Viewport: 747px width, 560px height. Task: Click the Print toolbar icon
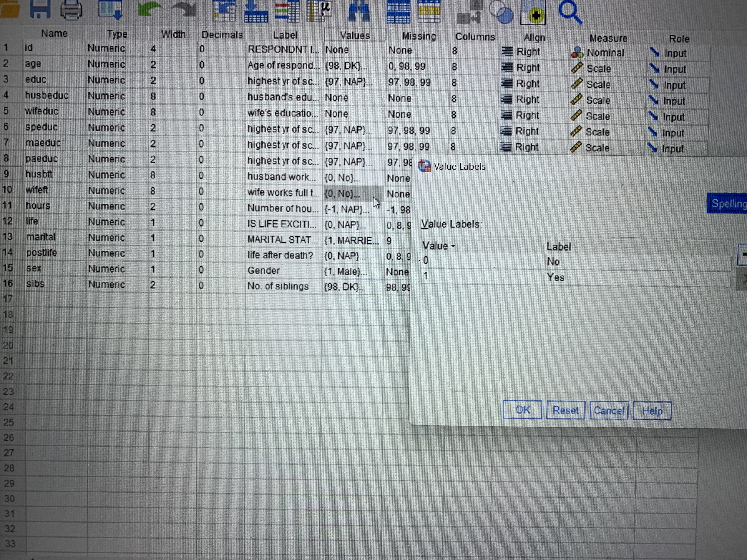(71, 10)
